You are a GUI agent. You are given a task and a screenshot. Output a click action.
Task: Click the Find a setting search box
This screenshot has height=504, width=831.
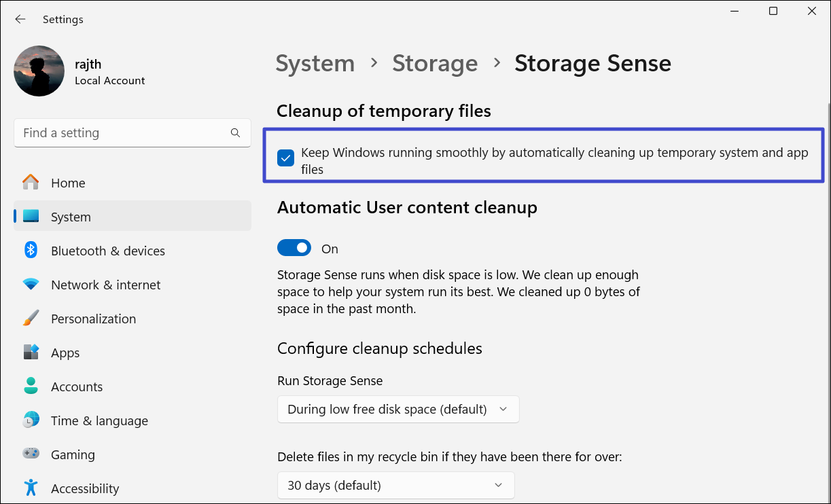click(x=122, y=133)
